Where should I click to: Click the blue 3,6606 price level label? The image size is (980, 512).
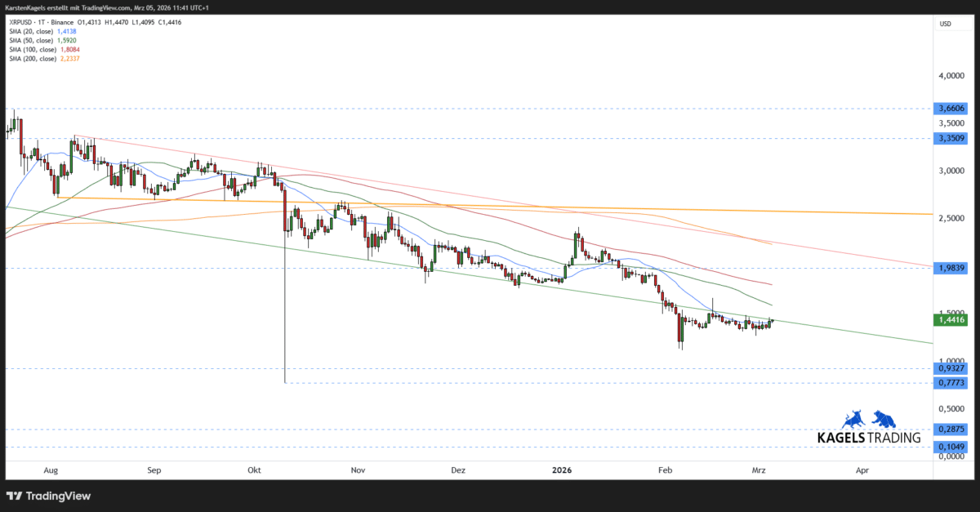[950, 108]
